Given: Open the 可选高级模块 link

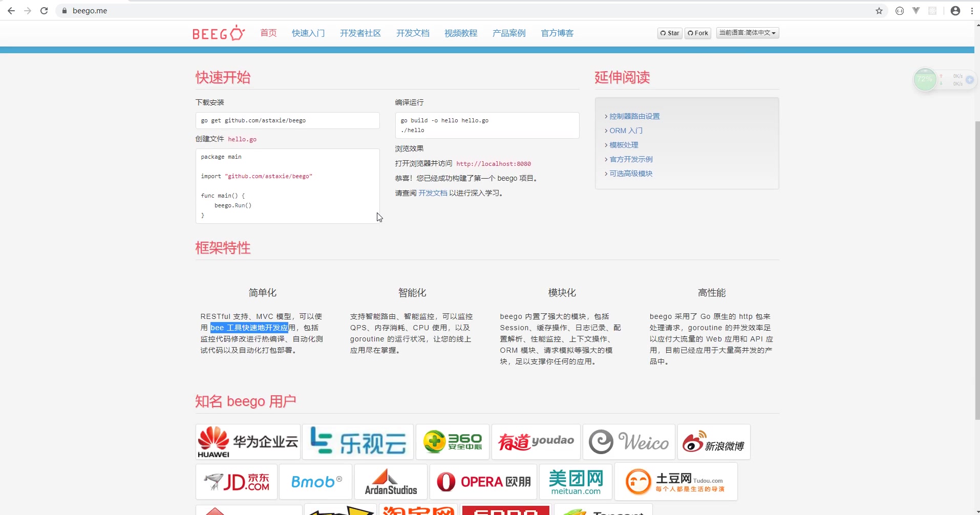Looking at the screenshot, I should click(x=631, y=174).
